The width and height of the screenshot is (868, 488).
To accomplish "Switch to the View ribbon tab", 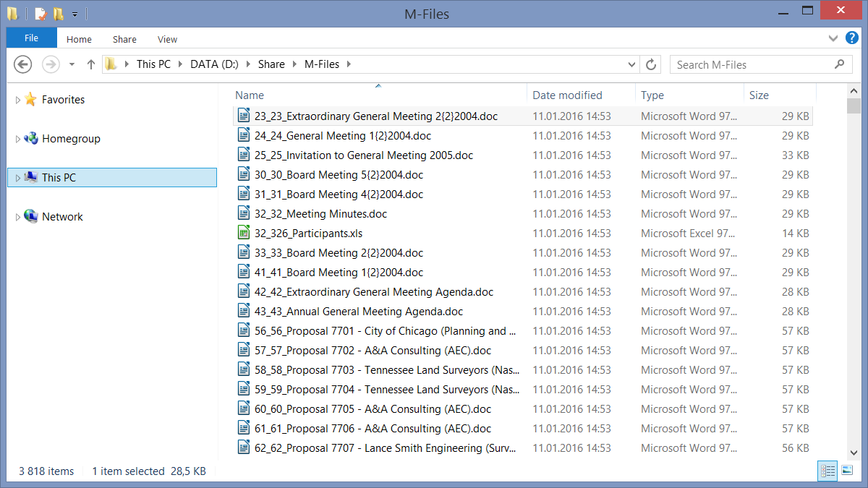I will (x=167, y=40).
